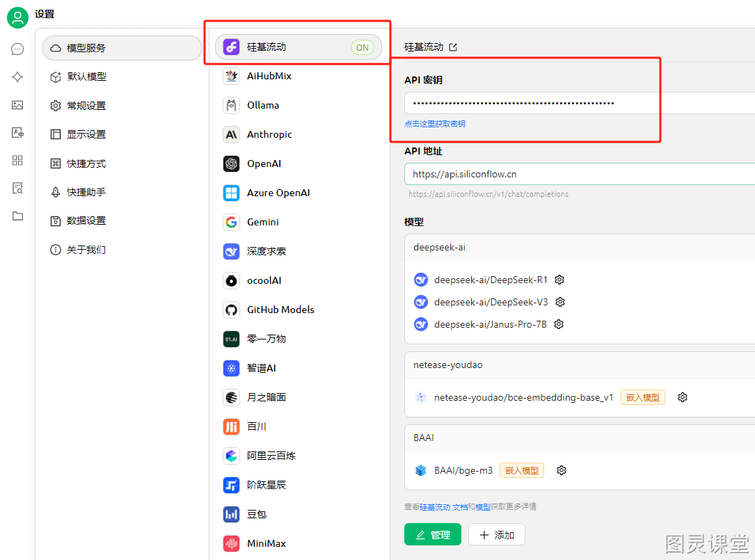The image size is (755, 560).
Task: Click the 添加 button
Action: click(x=496, y=534)
